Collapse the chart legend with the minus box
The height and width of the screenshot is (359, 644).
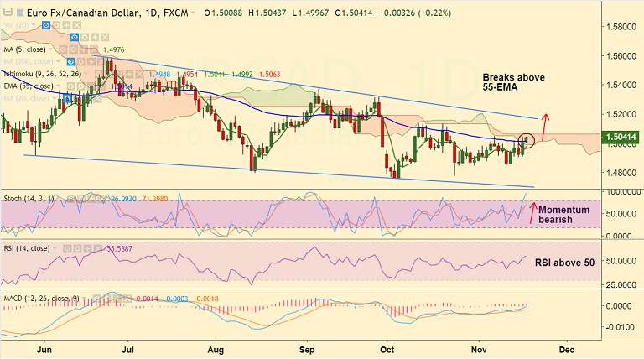pyautogui.click(x=8, y=13)
